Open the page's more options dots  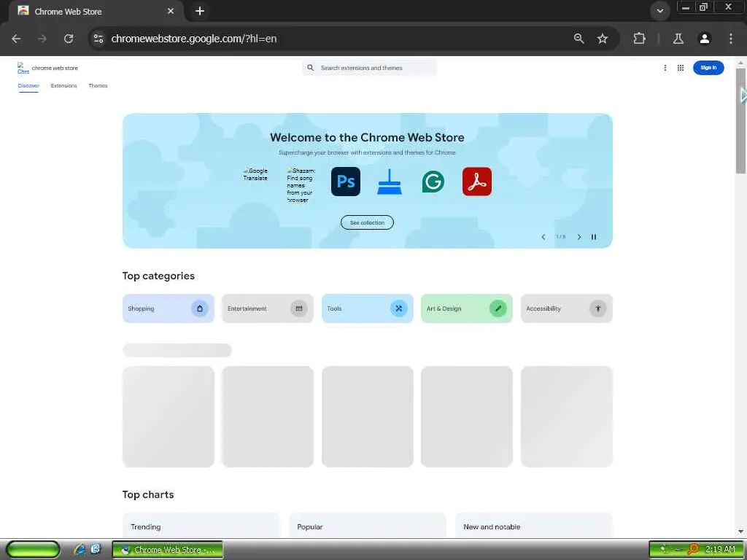click(665, 68)
